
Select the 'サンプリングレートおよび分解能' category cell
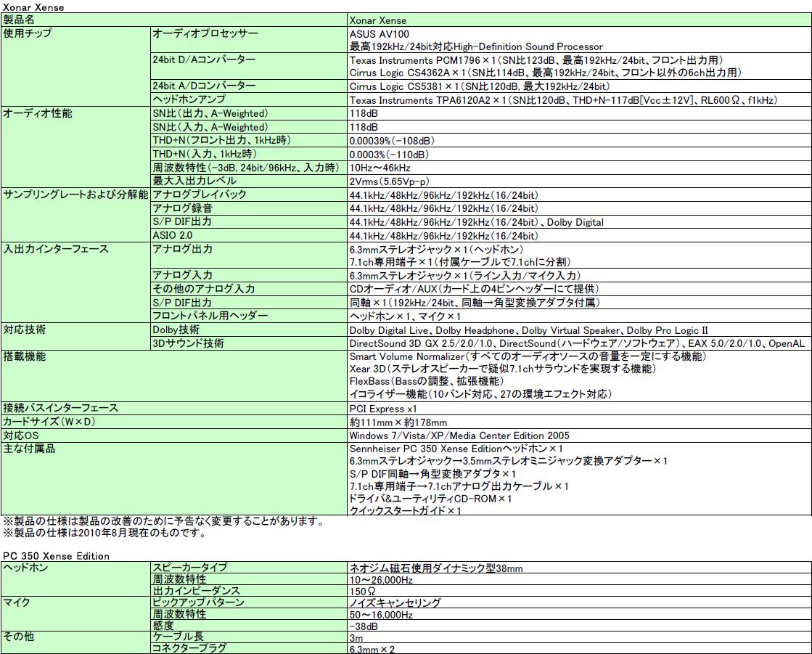(x=75, y=215)
